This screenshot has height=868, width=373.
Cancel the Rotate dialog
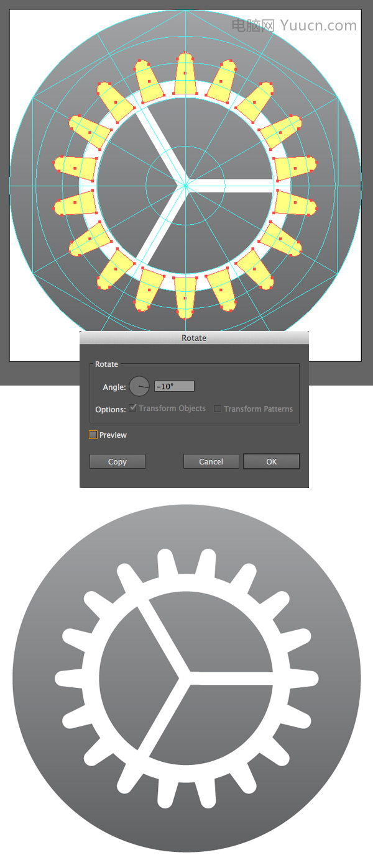pyautogui.click(x=211, y=461)
